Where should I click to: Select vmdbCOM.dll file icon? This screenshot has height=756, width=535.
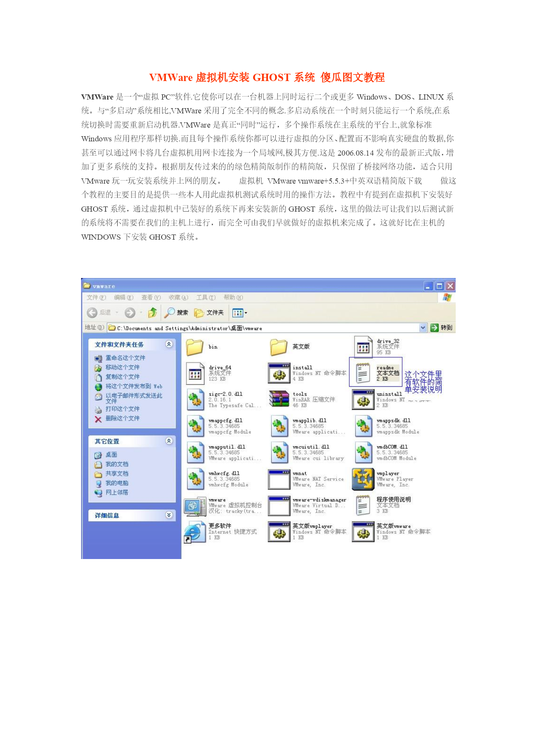[363, 453]
